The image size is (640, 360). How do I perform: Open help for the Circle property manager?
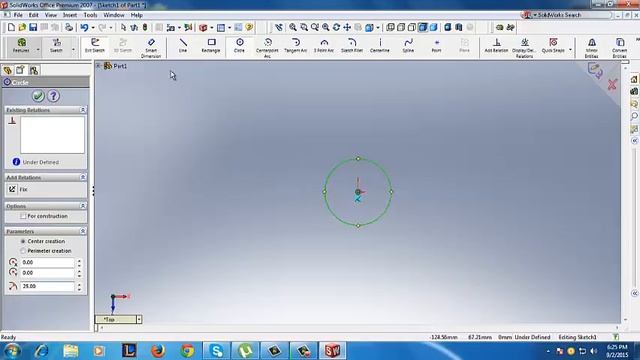pyautogui.click(x=53, y=96)
